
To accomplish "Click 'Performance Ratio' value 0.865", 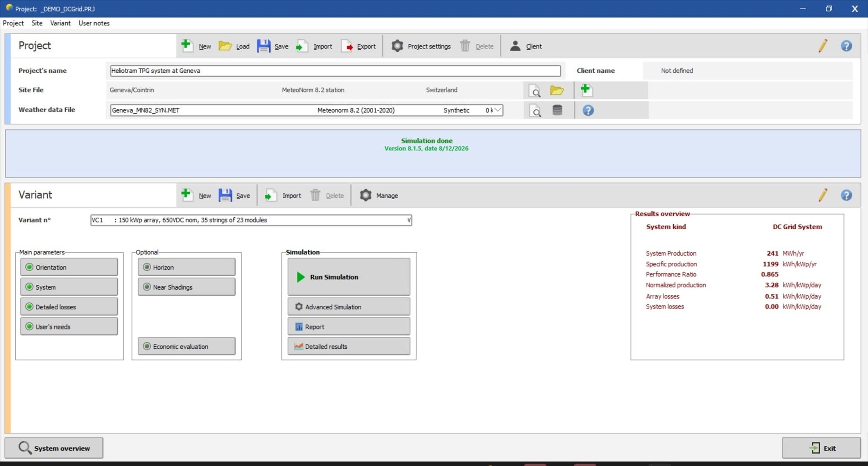I will [x=769, y=274].
